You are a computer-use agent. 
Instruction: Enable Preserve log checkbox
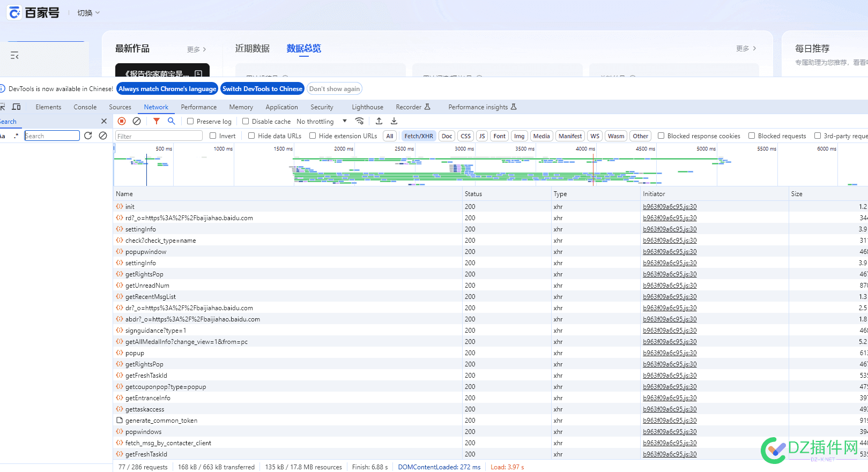pyautogui.click(x=190, y=121)
